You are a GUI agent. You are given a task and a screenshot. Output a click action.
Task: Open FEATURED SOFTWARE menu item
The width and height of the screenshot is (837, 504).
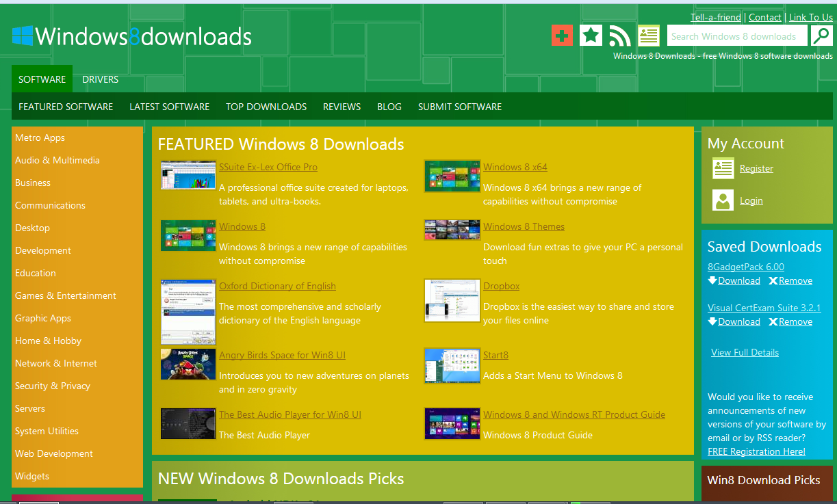[x=66, y=107]
